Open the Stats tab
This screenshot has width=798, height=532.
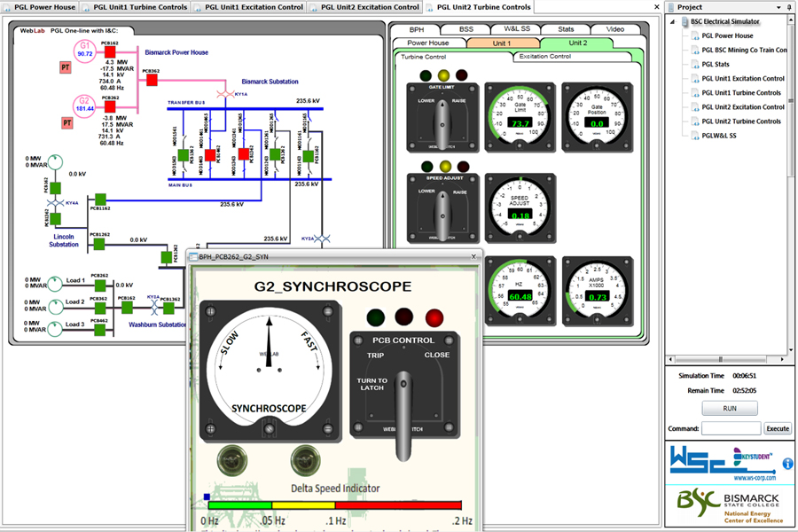pos(566,29)
